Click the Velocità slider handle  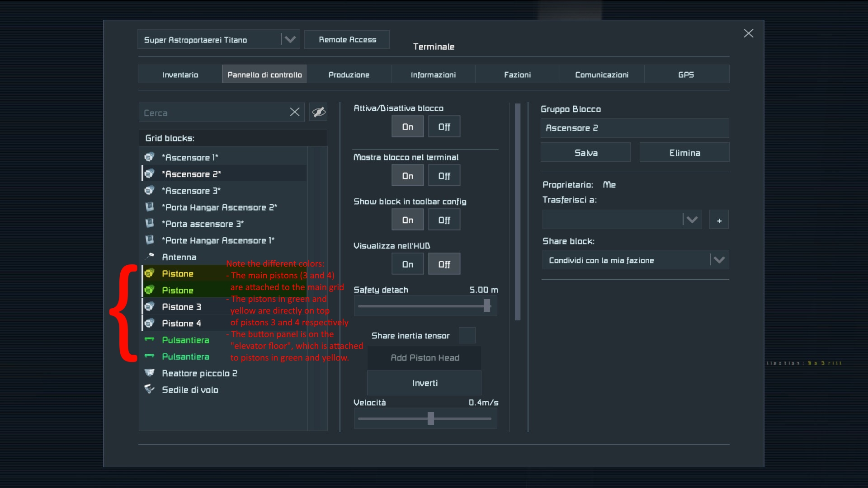(431, 418)
